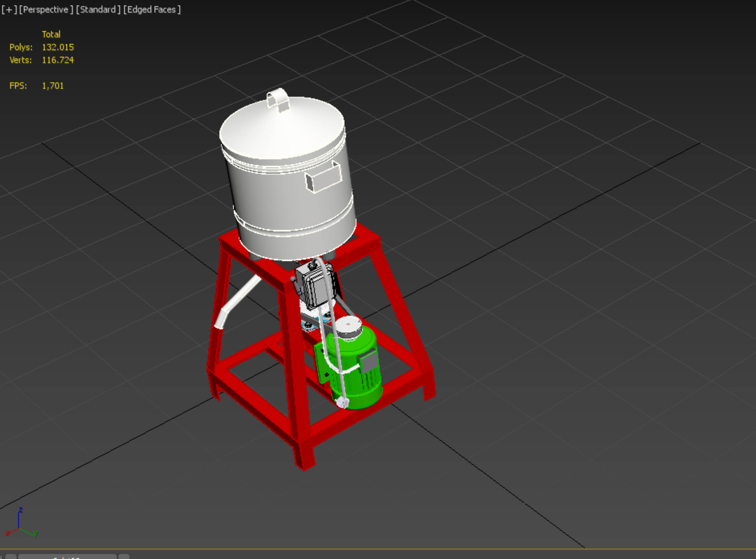Select the white angled outlet pipe
Viewport: 756px width, 559px height.
(237, 301)
